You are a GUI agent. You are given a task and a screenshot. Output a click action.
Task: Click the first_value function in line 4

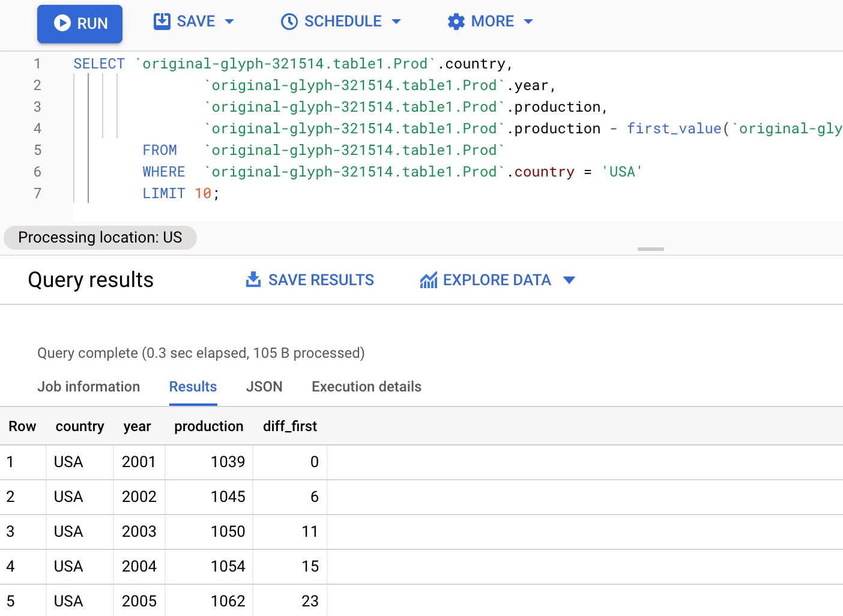(x=674, y=128)
